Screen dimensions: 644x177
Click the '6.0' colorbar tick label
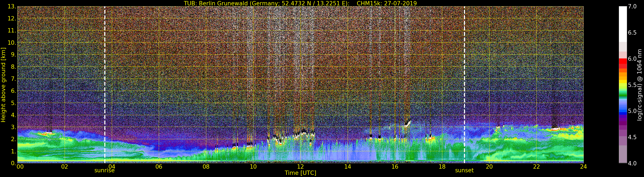pyautogui.click(x=632, y=59)
